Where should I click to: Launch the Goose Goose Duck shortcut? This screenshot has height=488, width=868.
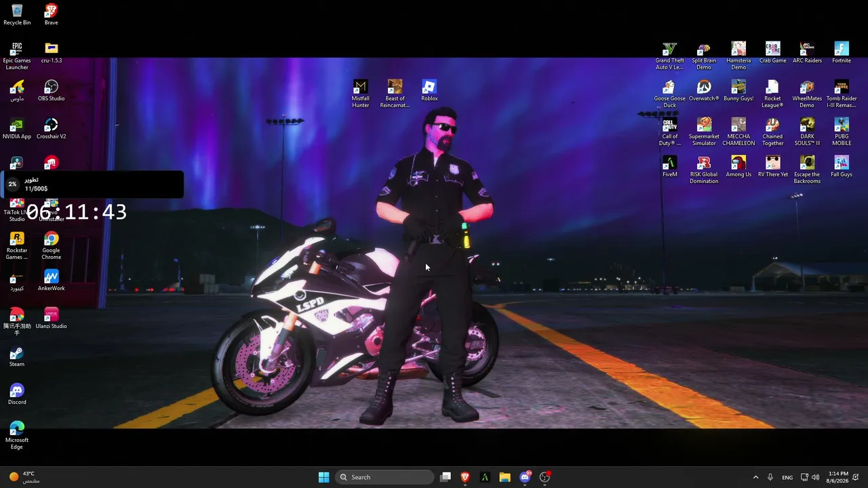(x=669, y=94)
